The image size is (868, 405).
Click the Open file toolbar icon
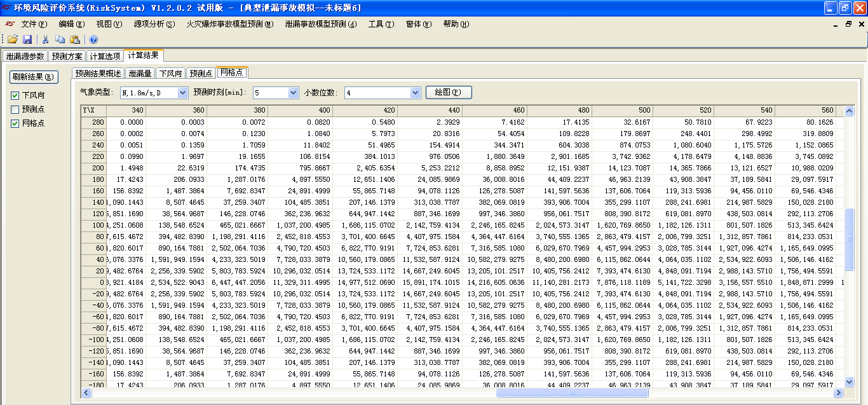13,39
